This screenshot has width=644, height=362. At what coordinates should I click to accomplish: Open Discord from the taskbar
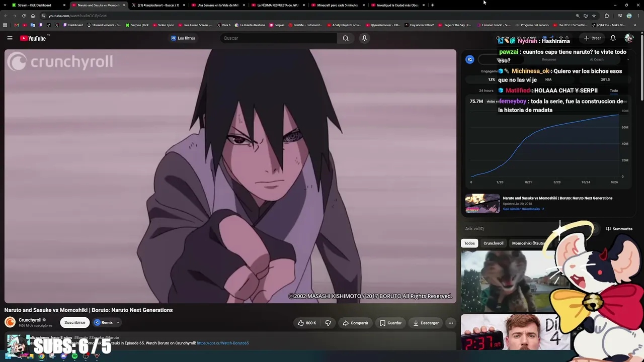point(63,356)
